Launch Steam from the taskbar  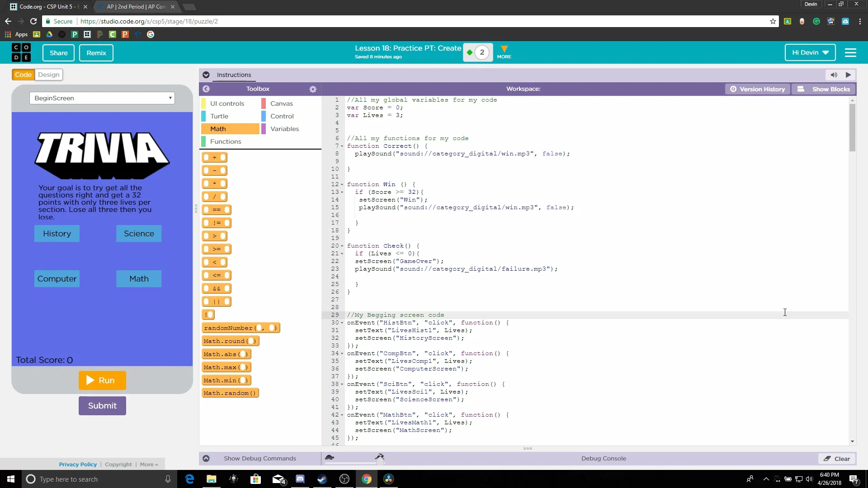pyautogui.click(x=322, y=479)
